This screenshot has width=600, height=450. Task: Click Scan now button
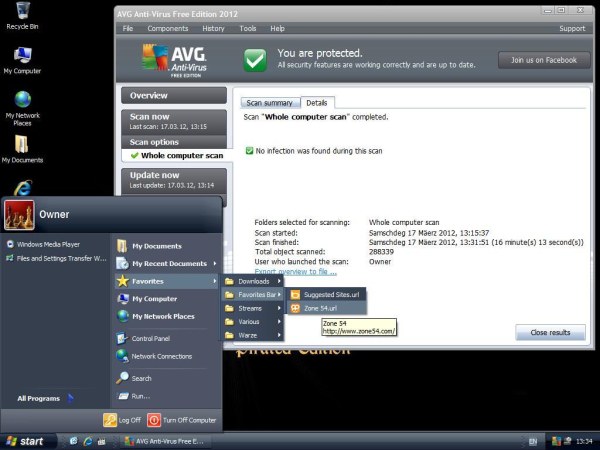click(x=174, y=121)
